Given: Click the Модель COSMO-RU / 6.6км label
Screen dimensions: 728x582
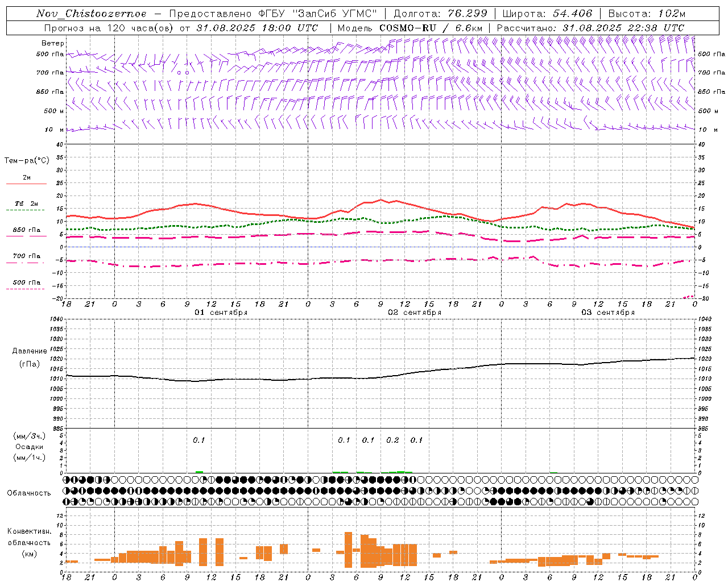Looking at the screenshot, I should click(409, 28).
